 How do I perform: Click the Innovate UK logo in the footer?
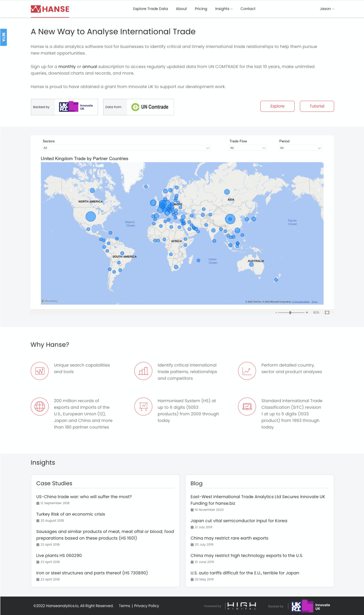[311, 606]
